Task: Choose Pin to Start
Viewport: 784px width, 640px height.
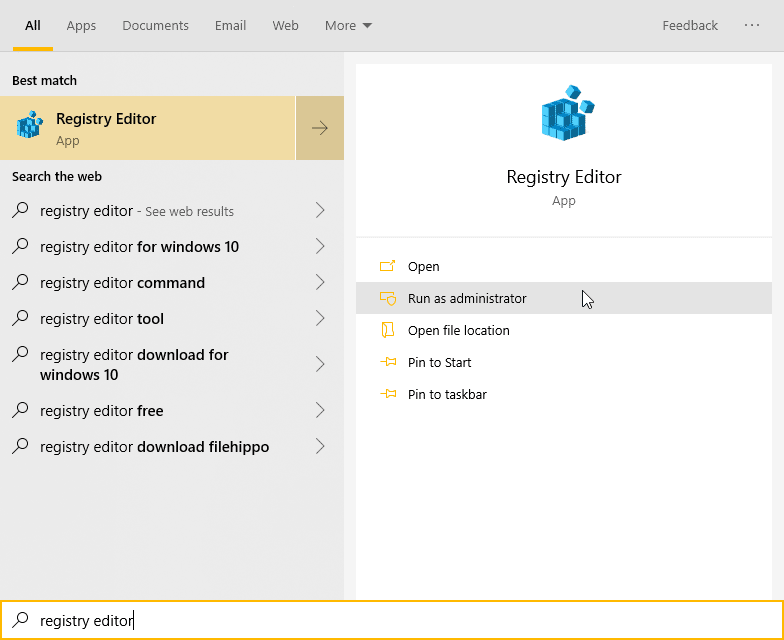Action: point(564,362)
